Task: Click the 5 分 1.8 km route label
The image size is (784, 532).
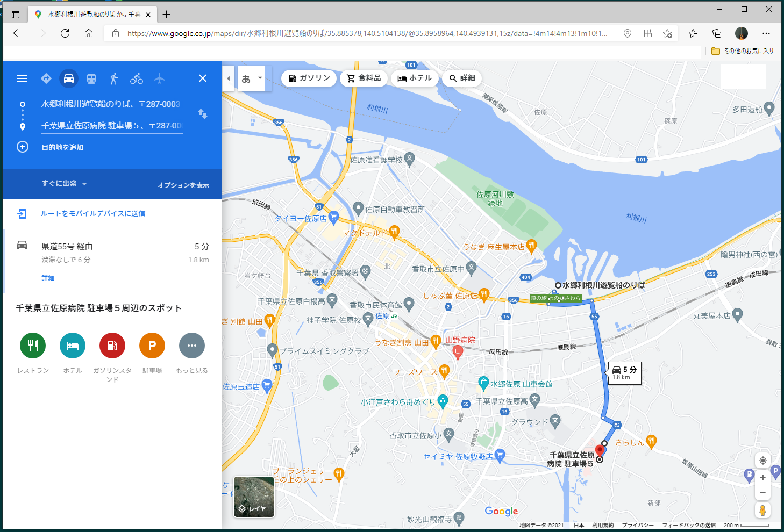Action: pos(625,373)
